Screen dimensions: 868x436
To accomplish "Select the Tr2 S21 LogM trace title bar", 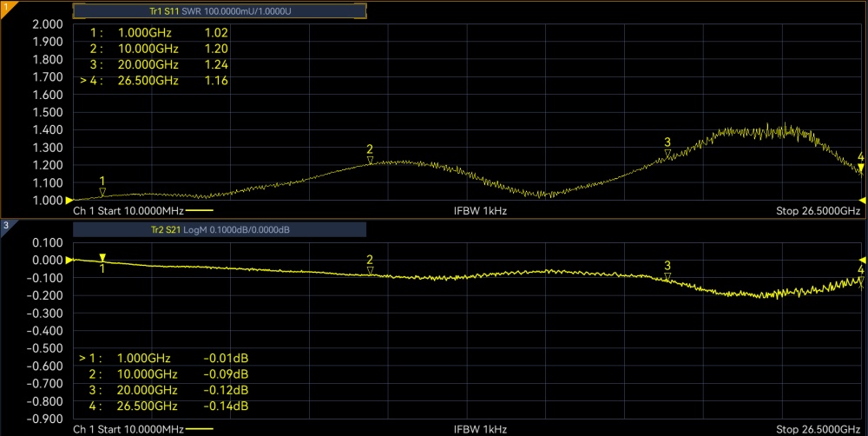I will pyautogui.click(x=220, y=229).
